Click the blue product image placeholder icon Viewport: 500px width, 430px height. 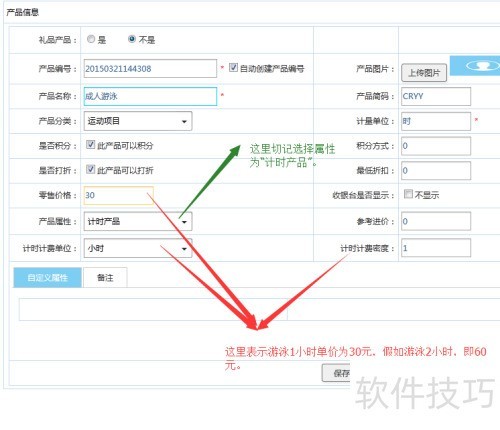475,66
